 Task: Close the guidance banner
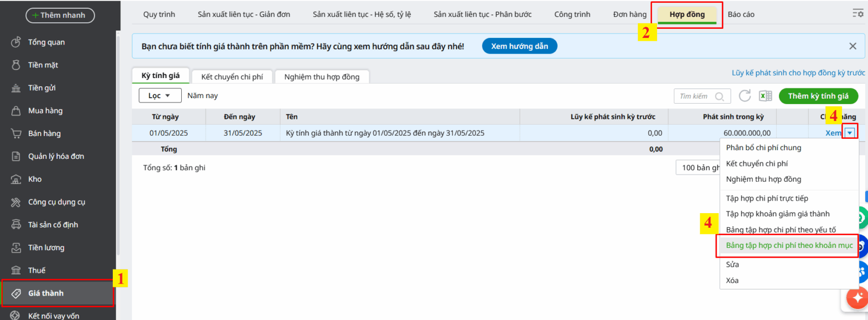coord(852,46)
